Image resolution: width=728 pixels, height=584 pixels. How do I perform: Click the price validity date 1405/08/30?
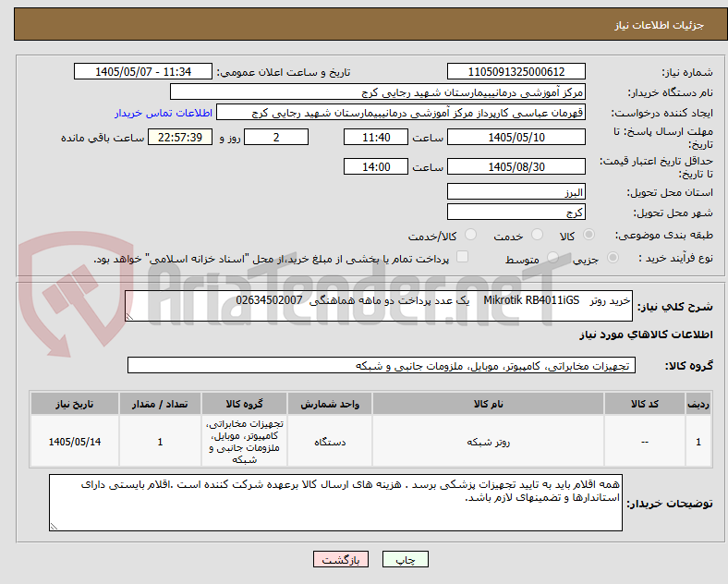click(x=516, y=166)
